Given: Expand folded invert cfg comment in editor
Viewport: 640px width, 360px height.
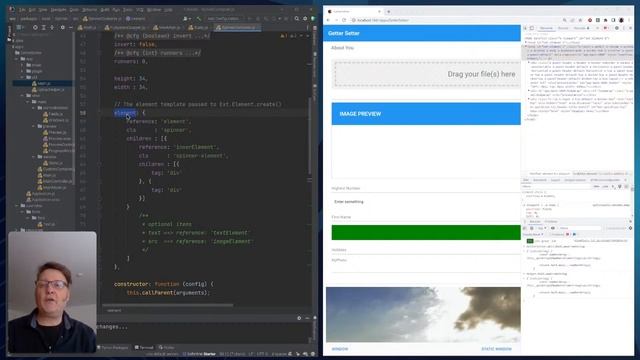Looking at the screenshot, I should point(162,36).
